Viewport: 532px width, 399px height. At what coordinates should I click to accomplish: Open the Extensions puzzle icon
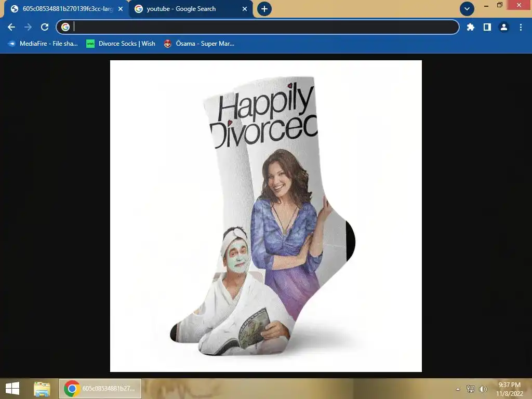(470, 27)
